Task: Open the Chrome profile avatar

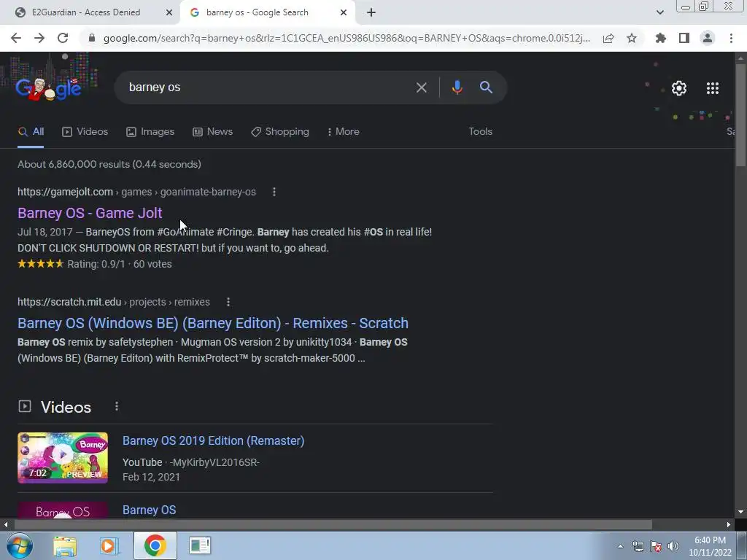Action: coord(708,38)
